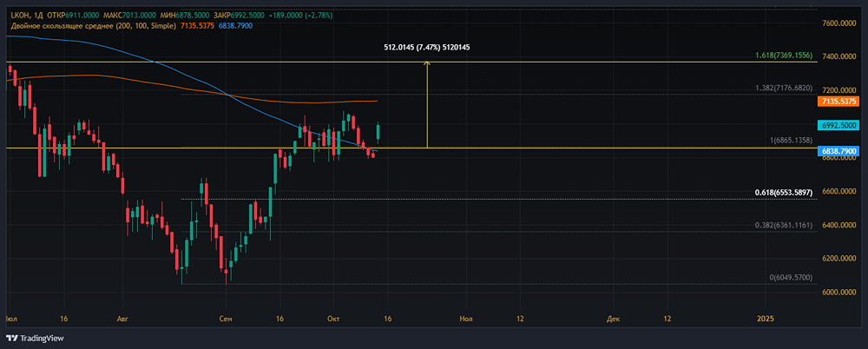Click the 1.382(7176.6820) Fibonacci level label

point(783,88)
